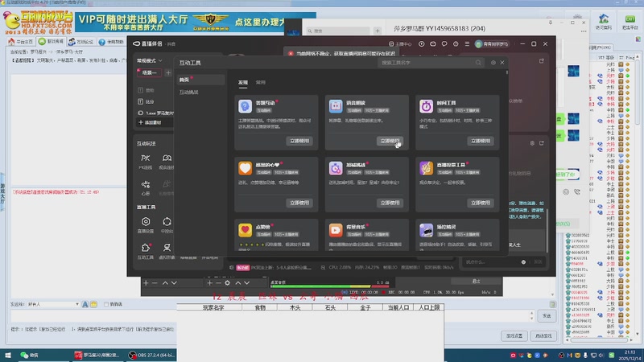
Task: Click the 游戏设置 button at the bottom right
Action: (x=514, y=336)
